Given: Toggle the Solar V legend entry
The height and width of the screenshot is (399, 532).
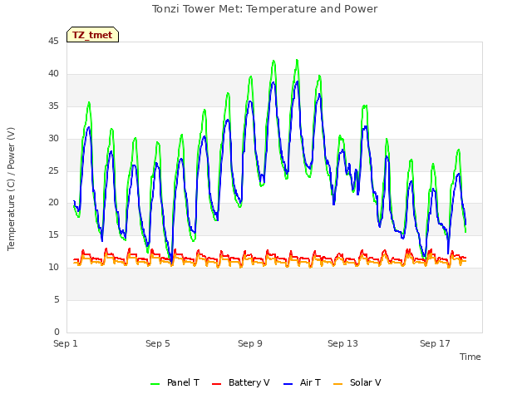Looking at the screenshot, I should click(x=357, y=382).
